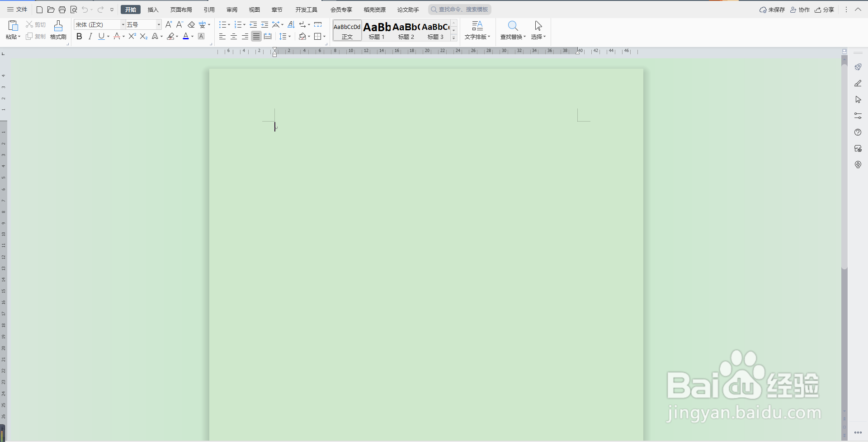The width and height of the screenshot is (868, 442).
Task: Apply superscript formatting
Action: click(x=132, y=36)
